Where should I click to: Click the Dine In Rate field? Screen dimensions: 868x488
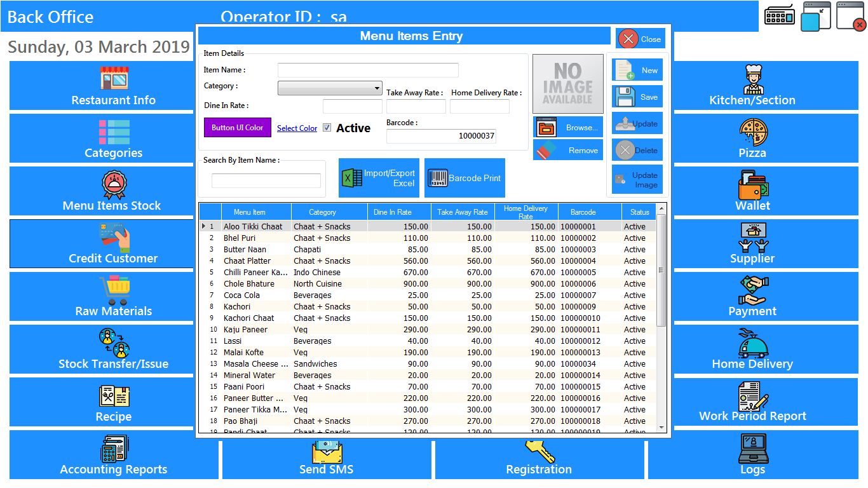tap(353, 106)
